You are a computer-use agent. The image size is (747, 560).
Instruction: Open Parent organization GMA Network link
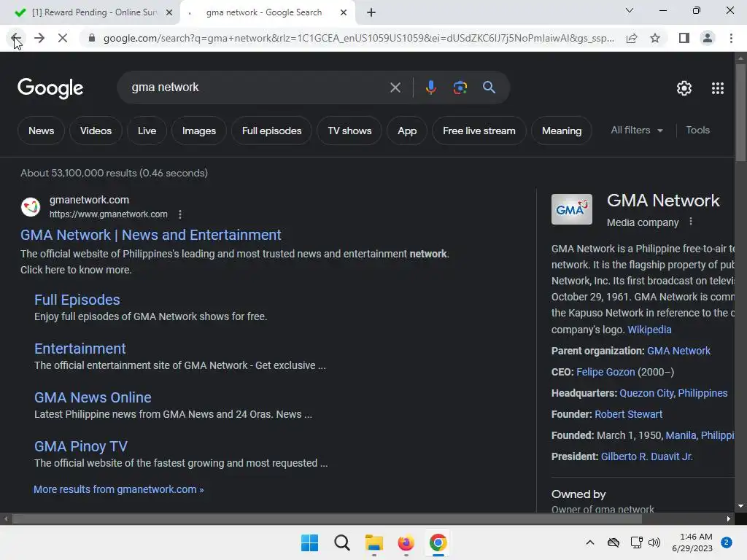(x=678, y=351)
